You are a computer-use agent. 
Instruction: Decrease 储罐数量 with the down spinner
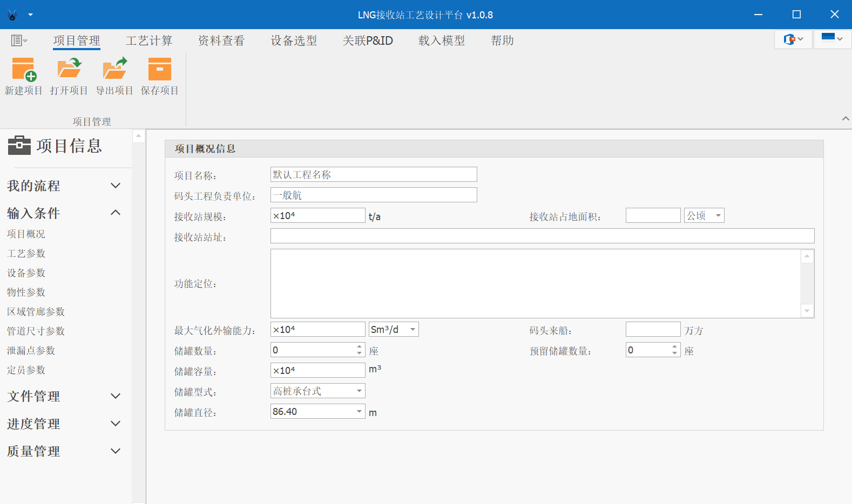click(x=360, y=353)
